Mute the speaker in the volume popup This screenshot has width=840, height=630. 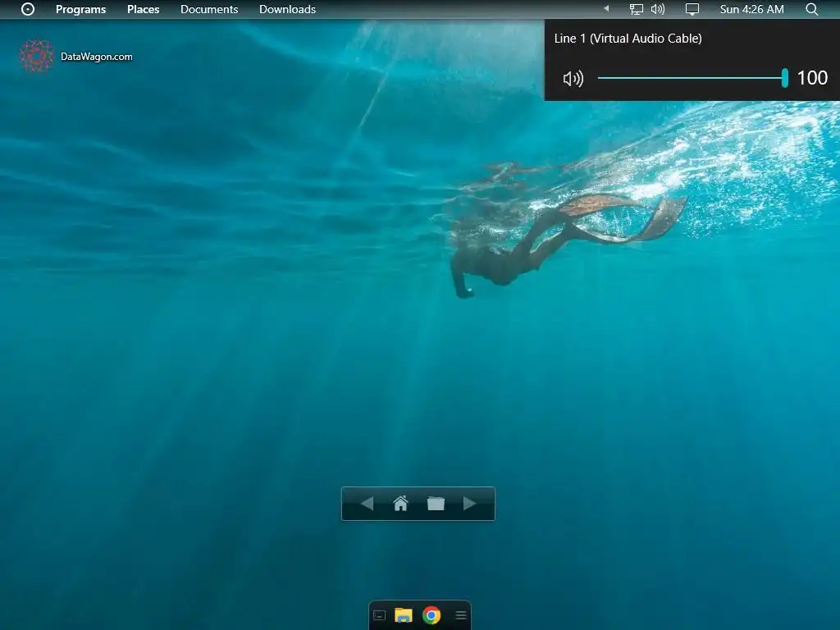[573, 79]
